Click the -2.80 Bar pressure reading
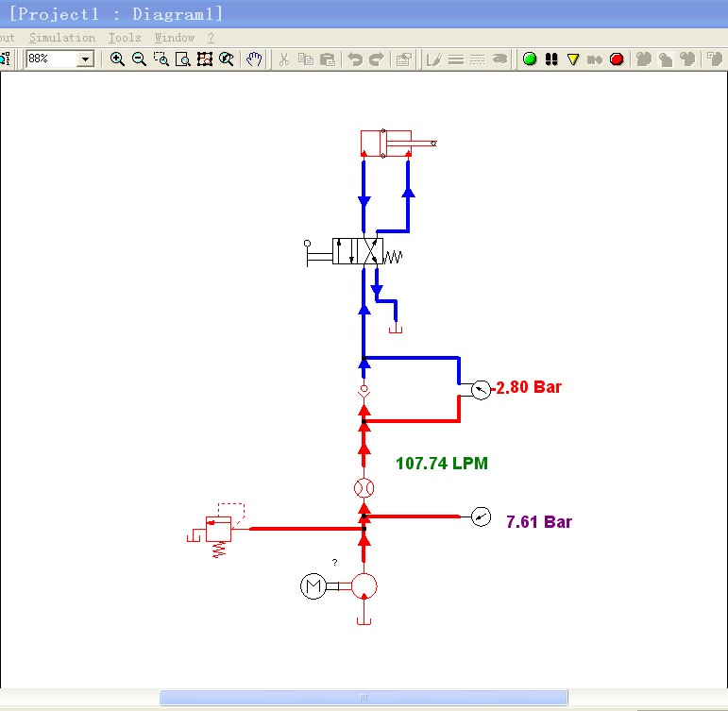The height and width of the screenshot is (711, 728). (x=527, y=387)
